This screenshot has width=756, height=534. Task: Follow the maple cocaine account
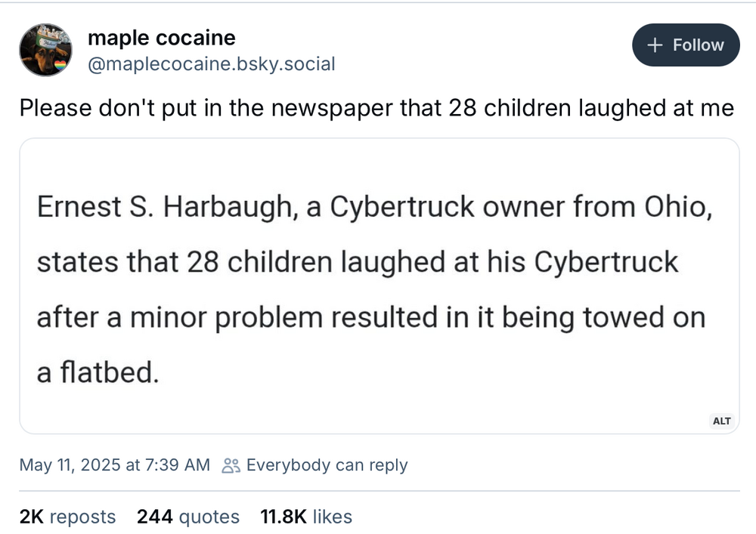coord(686,45)
